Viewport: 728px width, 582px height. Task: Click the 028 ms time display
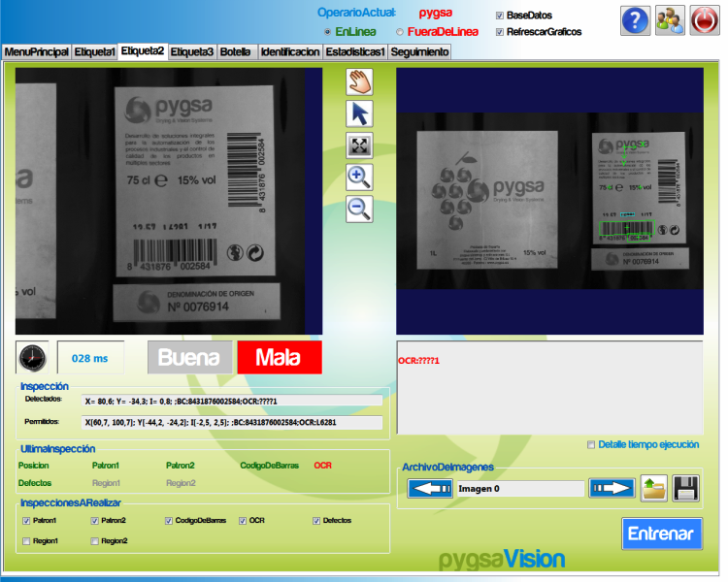point(90,358)
